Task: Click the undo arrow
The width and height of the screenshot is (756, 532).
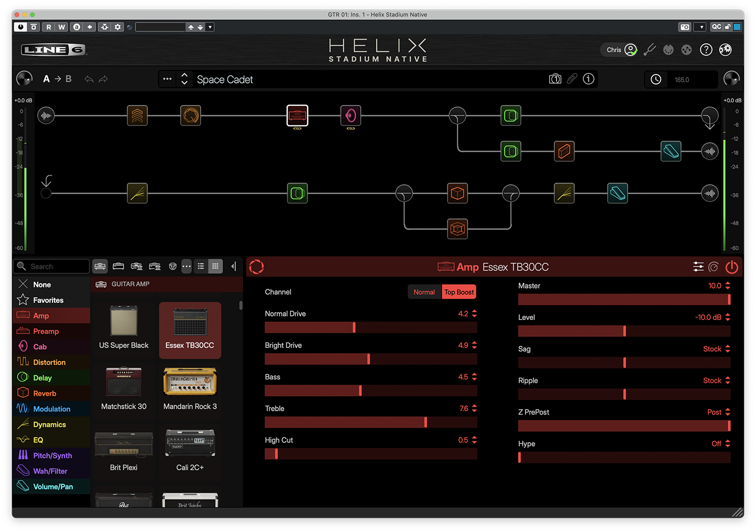Action: [89, 79]
